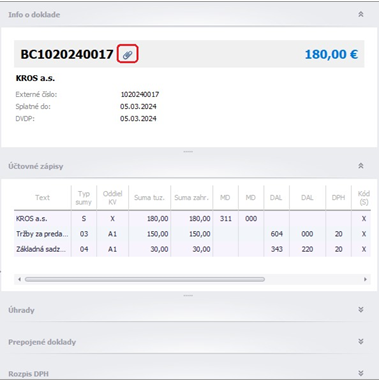
Task: Sort by the Oddiel KV column header
Action: tap(113, 198)
